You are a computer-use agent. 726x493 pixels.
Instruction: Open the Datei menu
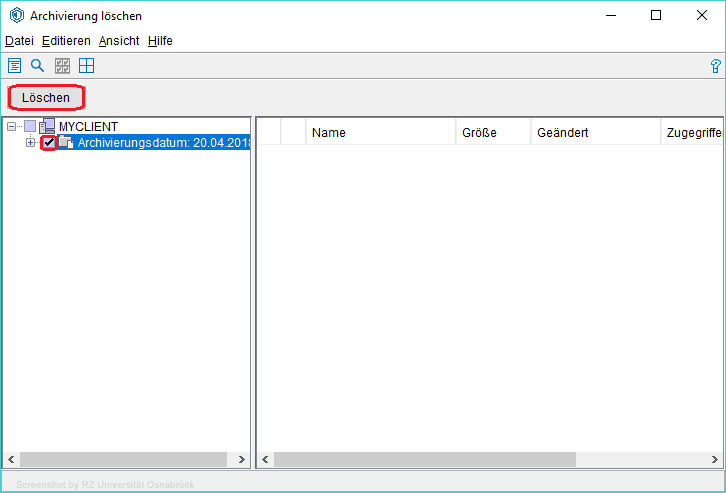(x=19, y=41)
